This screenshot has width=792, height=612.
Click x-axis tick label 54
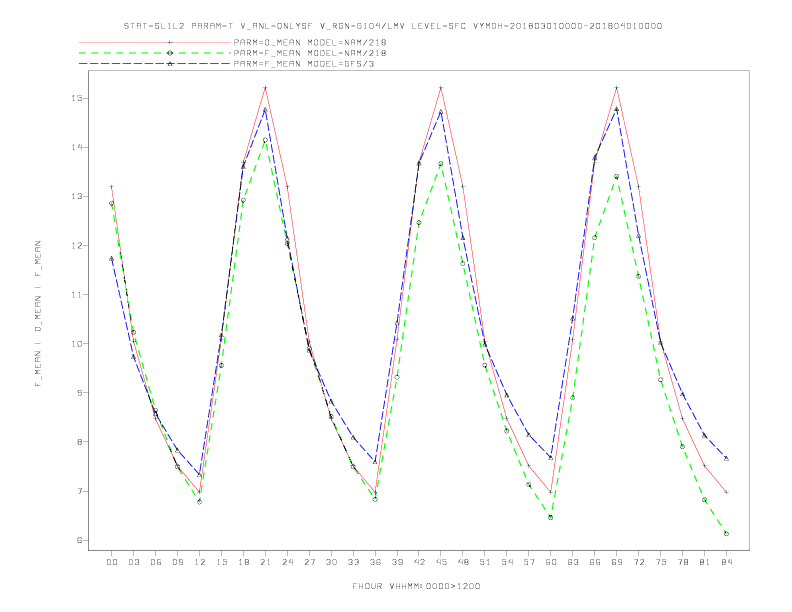click(x=507, y=562)
